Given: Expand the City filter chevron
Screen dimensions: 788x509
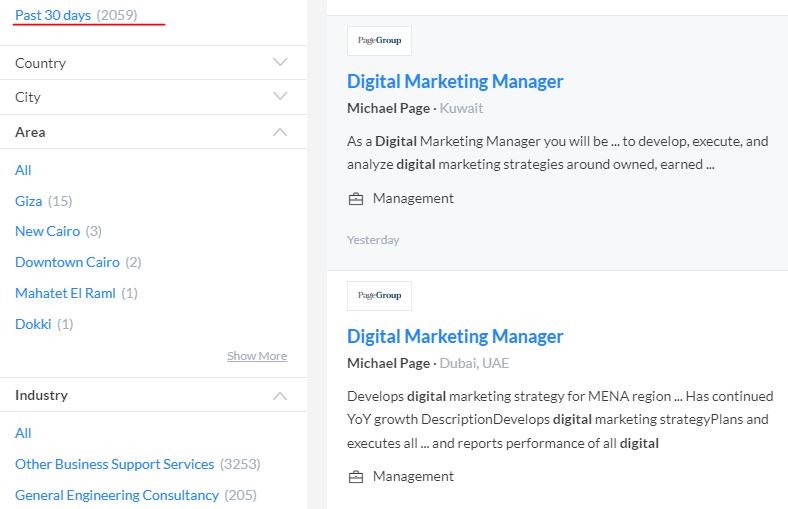Looking at the screenshot, I should (280, 96).
